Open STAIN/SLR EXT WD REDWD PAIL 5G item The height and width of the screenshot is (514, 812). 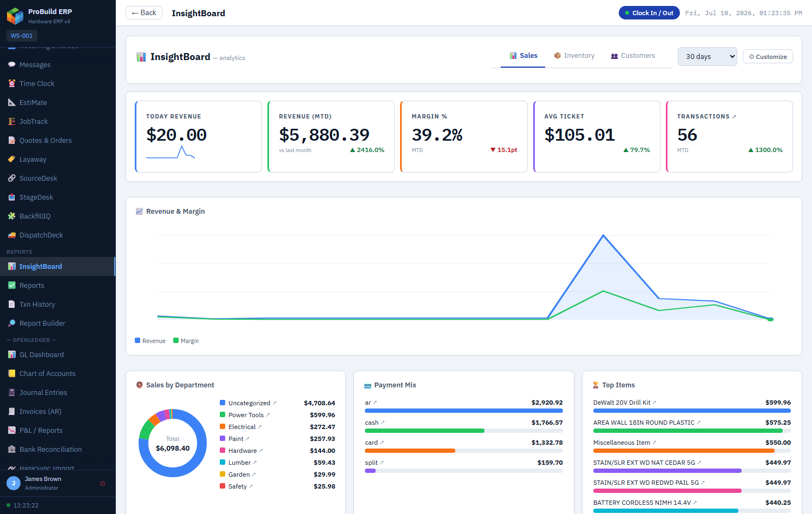coord(649,483)
